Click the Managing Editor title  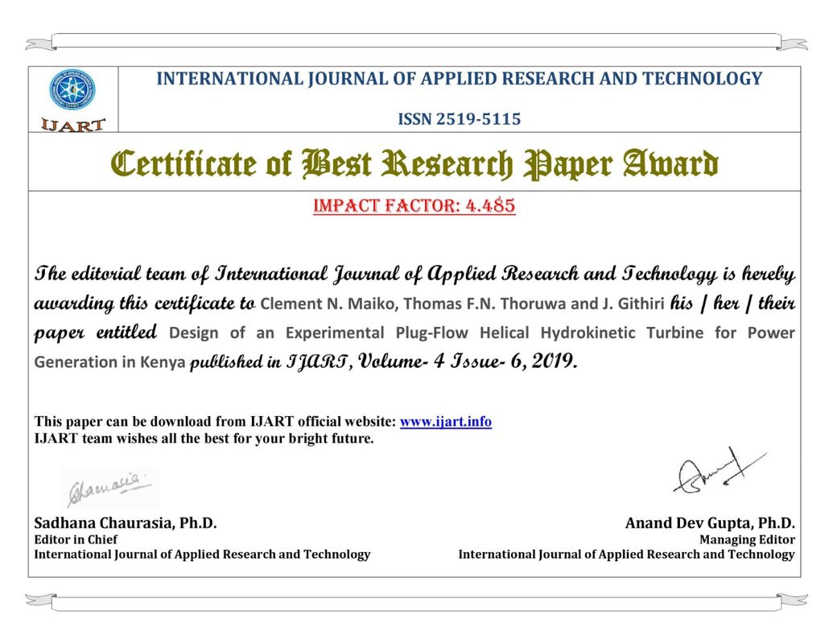point(747,539)
